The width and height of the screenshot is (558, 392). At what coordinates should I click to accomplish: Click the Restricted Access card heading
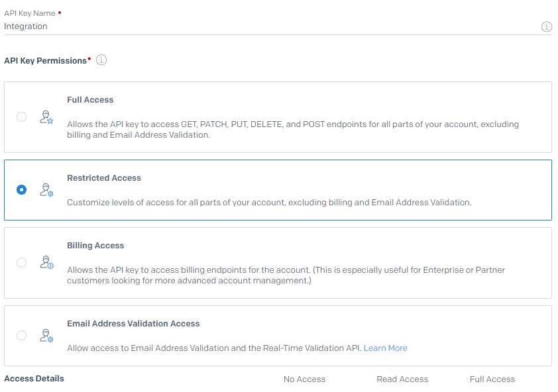104,178
